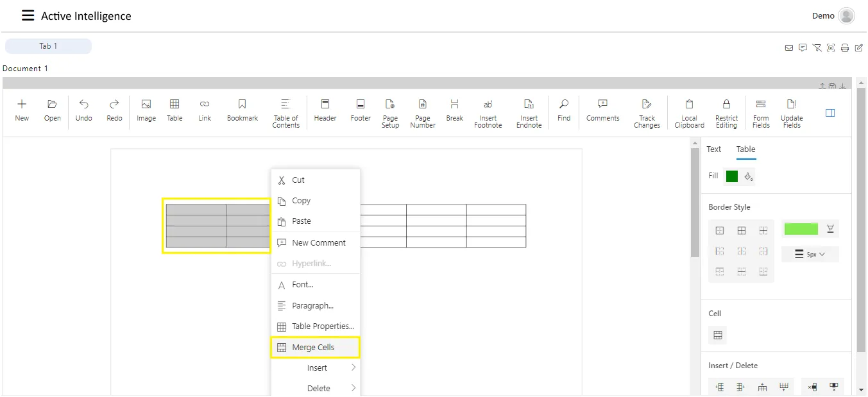Undo the last action

tap(84, 110)
